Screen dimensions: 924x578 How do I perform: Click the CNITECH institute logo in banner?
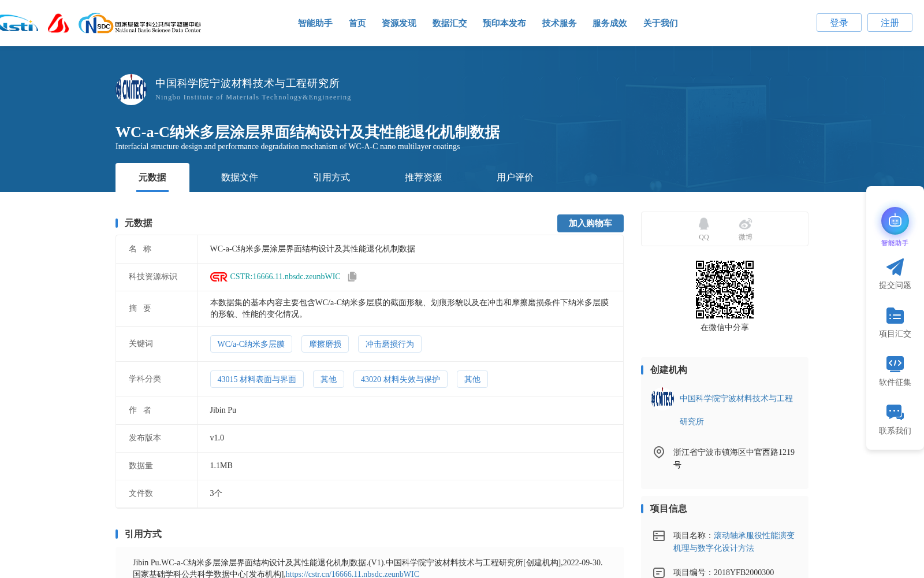(x=131, y=90)
